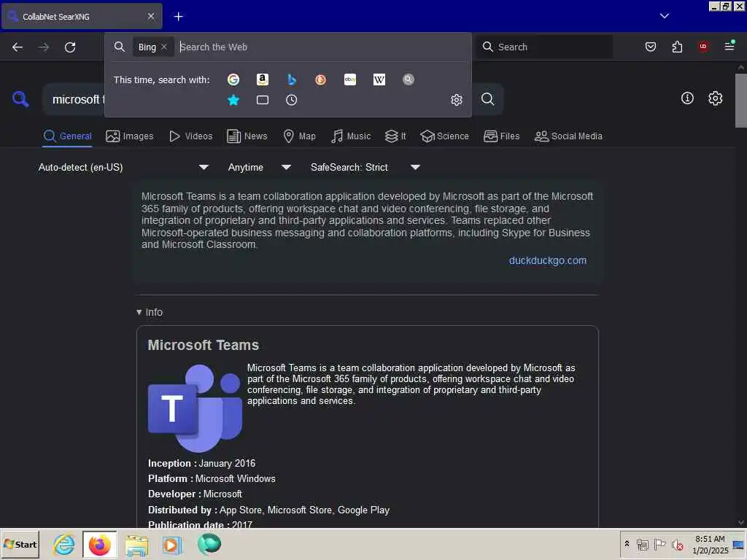Search this time with Bing
The height and width of the screenshot is (560, 747).
pos(292,79)
